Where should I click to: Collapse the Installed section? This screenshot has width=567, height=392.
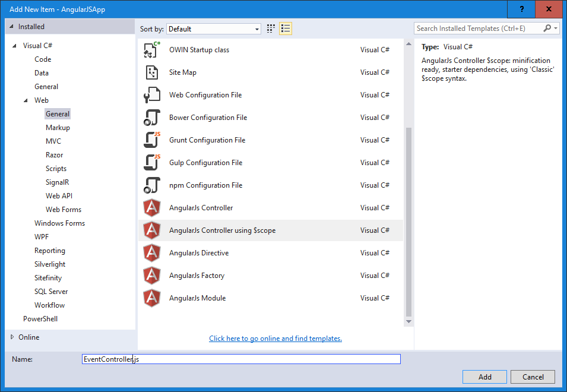pyautogui.click(x=11, y=26)
